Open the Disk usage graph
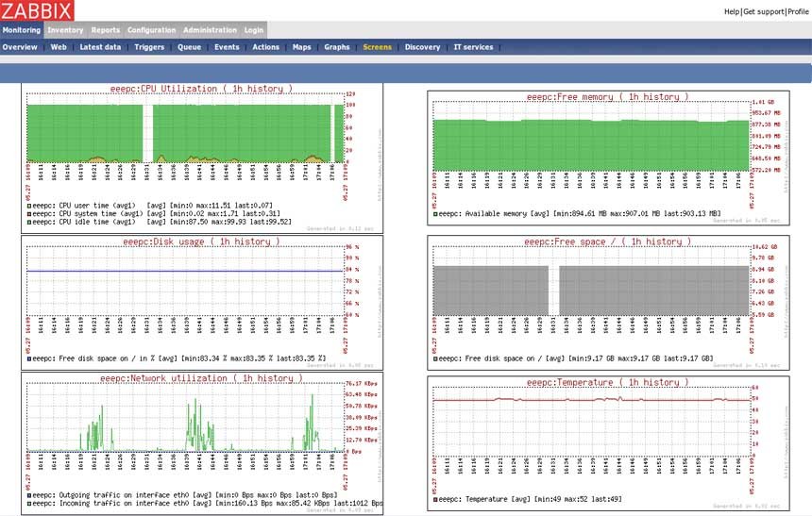Viewport: 812px width, 516px height. (202, 303)
